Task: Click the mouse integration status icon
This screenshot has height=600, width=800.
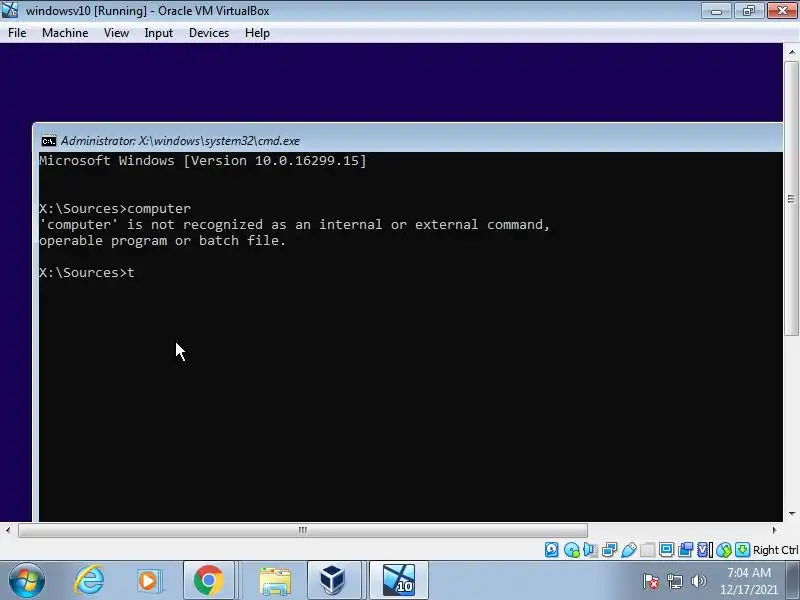Action: [x=723, y=549]
